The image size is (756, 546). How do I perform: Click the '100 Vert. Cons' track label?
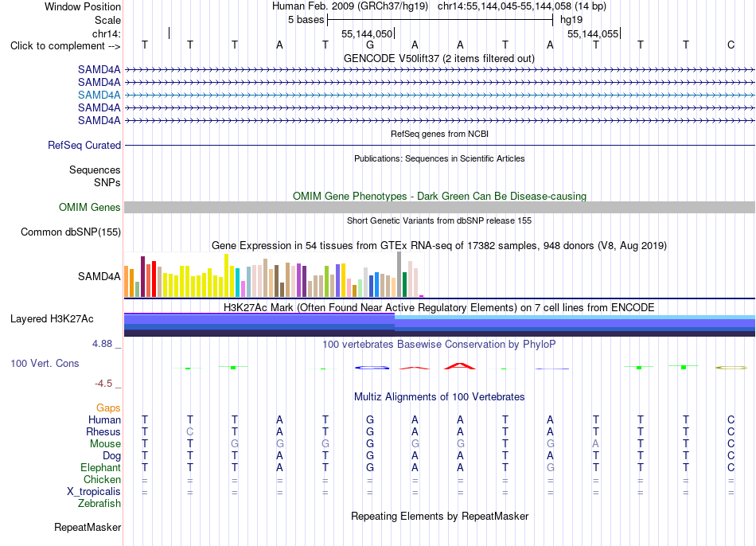(45, 363)
